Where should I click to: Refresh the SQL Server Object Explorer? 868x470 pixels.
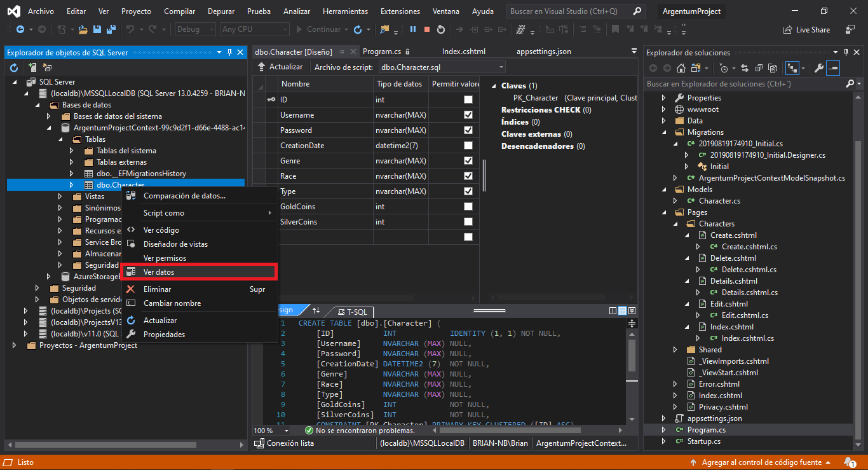(x=13, y=67)
